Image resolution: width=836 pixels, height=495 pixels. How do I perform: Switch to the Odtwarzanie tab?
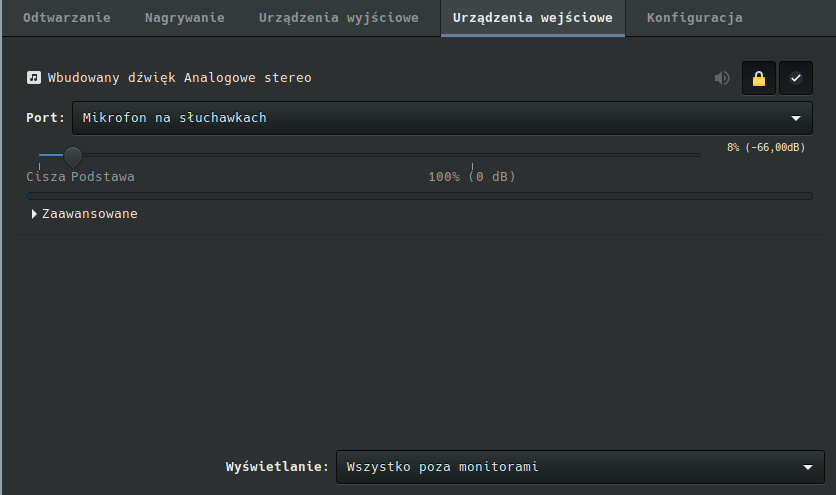[67, 18]
